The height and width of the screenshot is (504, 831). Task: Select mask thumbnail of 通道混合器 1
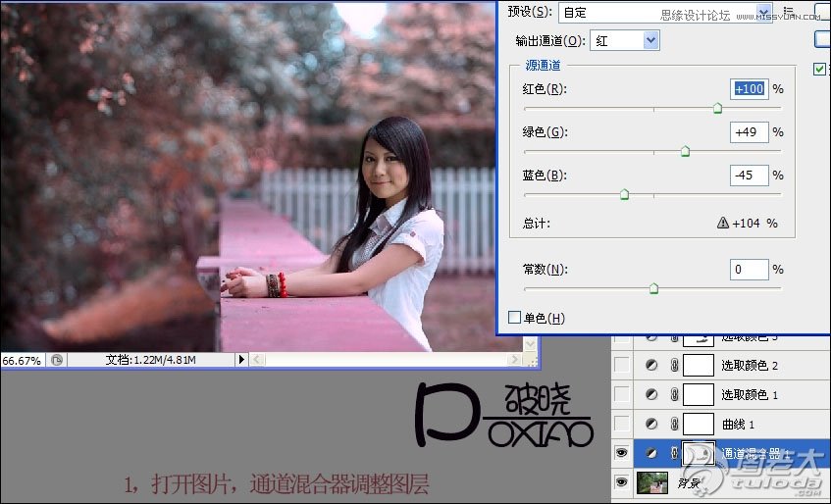coord(699,453)
